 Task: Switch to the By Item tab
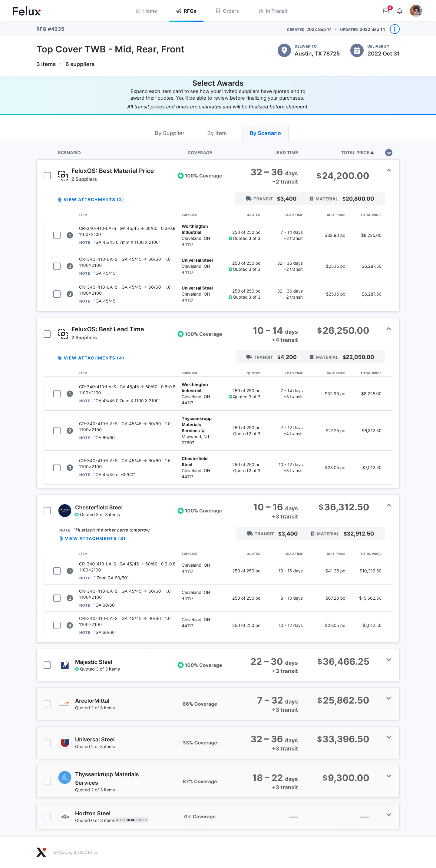tap(217, 133)
